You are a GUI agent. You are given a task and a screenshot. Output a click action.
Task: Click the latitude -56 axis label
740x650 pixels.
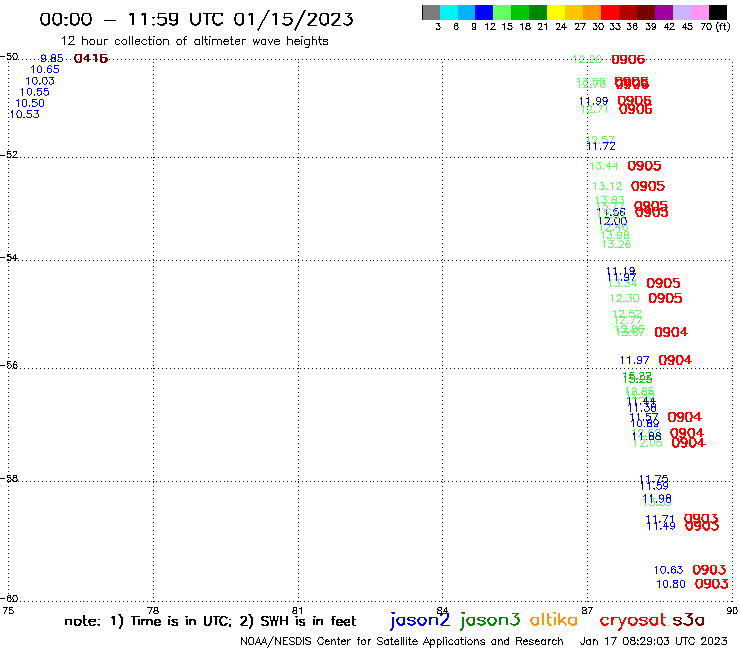click(9, 365)
